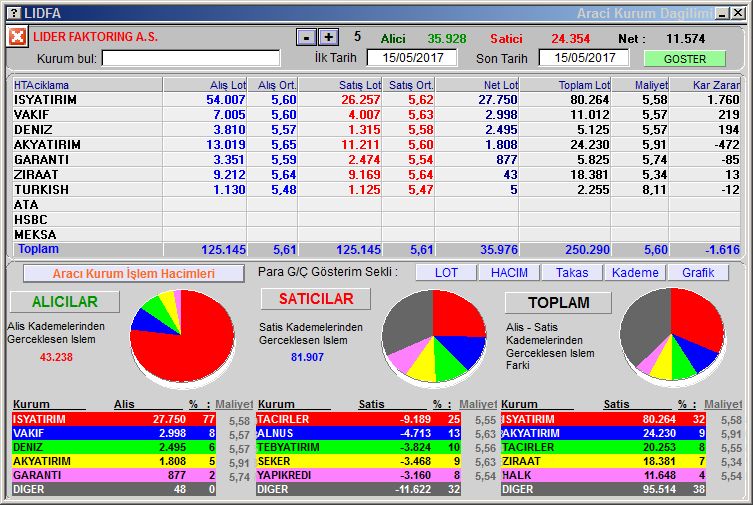Select the DENIZ row in top table
This screenshot has height=505, width=753.
pos(376,130)
